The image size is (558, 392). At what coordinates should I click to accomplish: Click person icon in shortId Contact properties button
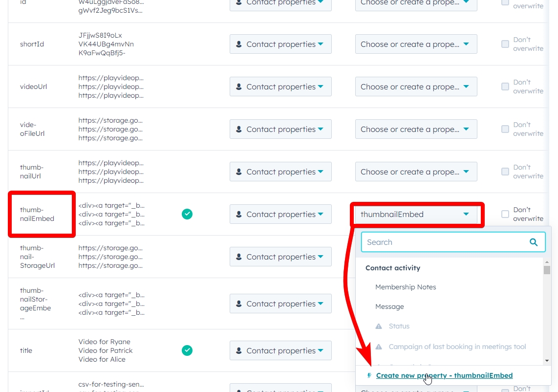239,44
